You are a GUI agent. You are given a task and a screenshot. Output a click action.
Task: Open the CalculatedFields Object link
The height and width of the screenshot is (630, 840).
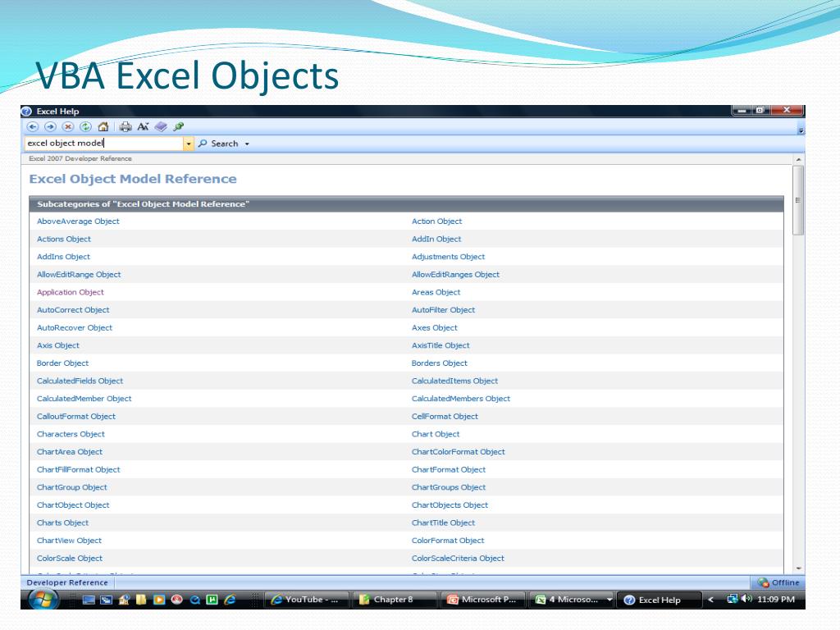tap(80, 381)
